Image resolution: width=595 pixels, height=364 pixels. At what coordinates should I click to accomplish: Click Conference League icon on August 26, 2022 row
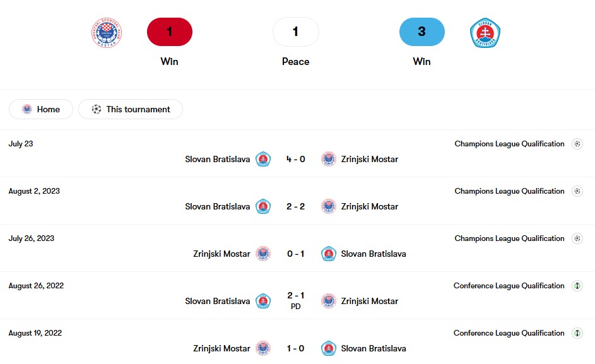click(577, 286)
